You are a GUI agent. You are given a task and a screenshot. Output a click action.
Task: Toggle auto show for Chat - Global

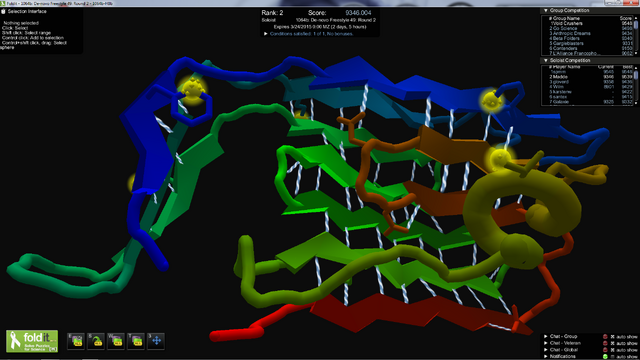coord(612,350)
